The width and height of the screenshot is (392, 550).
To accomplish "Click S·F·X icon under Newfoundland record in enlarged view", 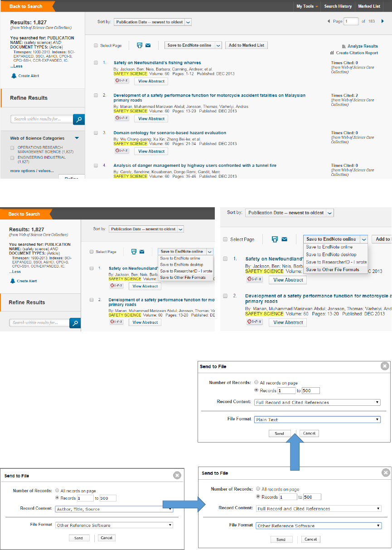I will (255, 279).
